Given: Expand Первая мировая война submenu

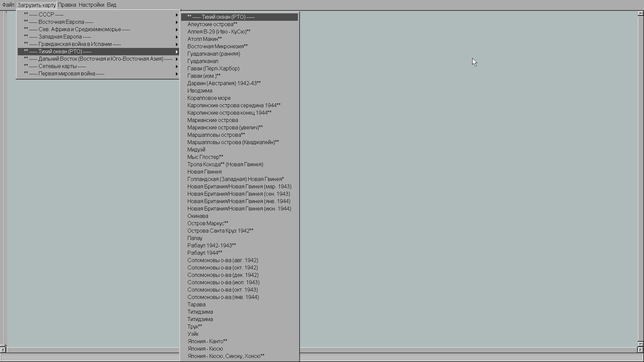Looking at the screenshot, I should (x=98, y=74).
